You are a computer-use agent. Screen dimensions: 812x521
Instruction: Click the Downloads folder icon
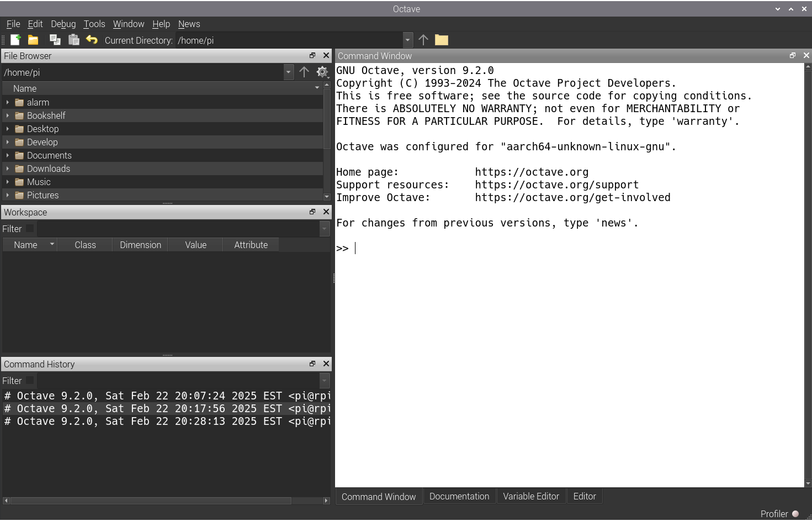click(19, 169)
